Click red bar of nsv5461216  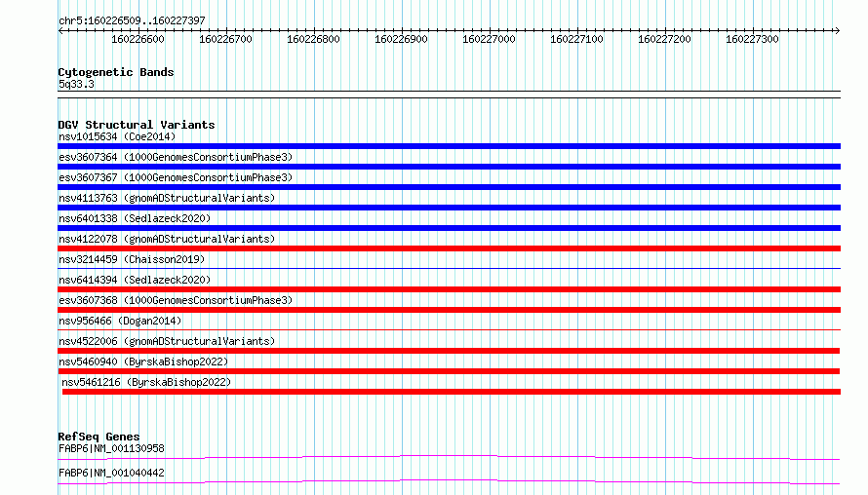(452, 392)
